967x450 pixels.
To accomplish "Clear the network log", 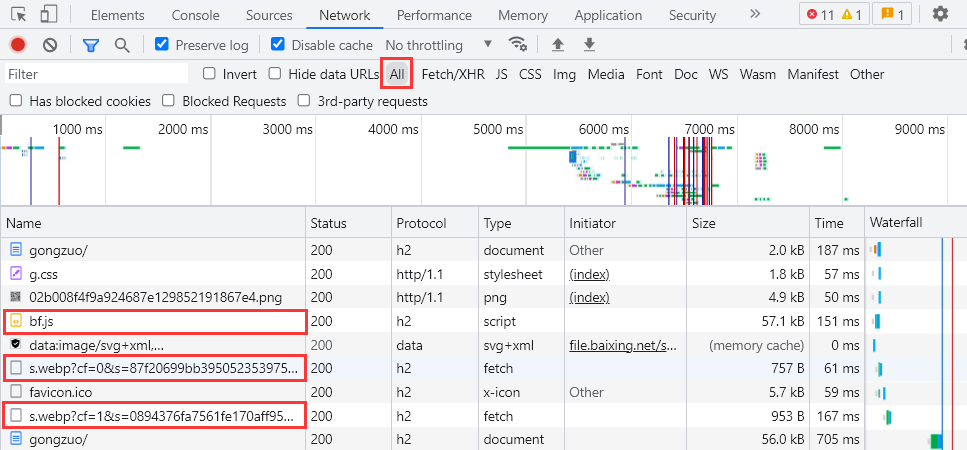I will click(x=50, y=45).
